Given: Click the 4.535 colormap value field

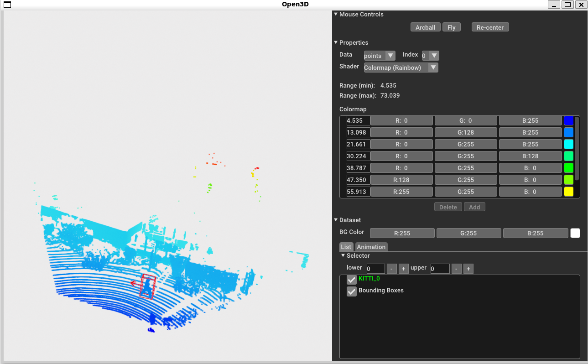Looking at the screenshot, I should [x=358, y=121].
